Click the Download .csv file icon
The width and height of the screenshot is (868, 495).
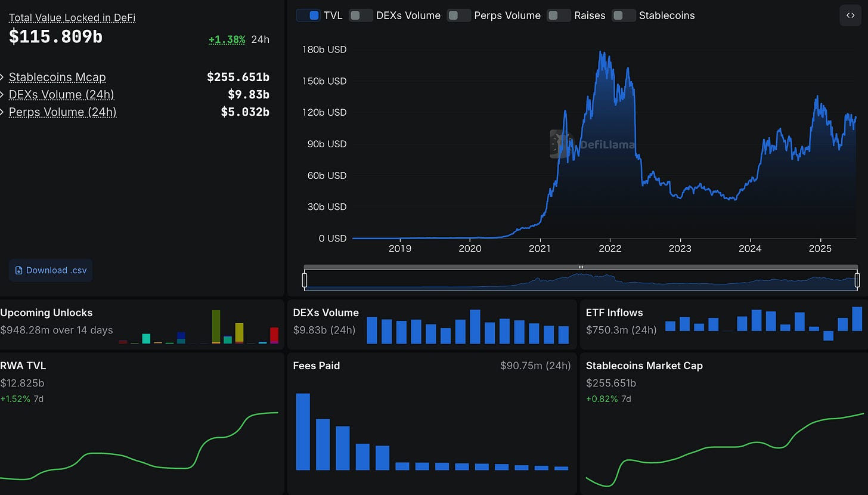pos(18,270)
